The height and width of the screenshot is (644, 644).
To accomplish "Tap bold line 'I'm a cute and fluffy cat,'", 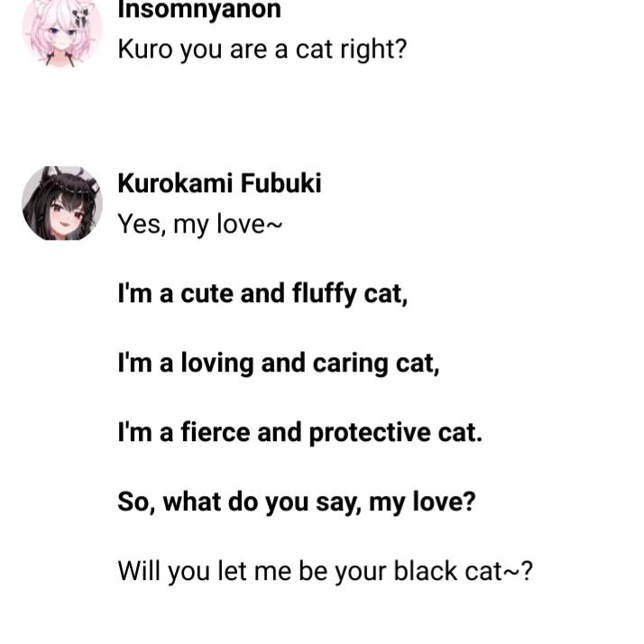I will [262, 294].
